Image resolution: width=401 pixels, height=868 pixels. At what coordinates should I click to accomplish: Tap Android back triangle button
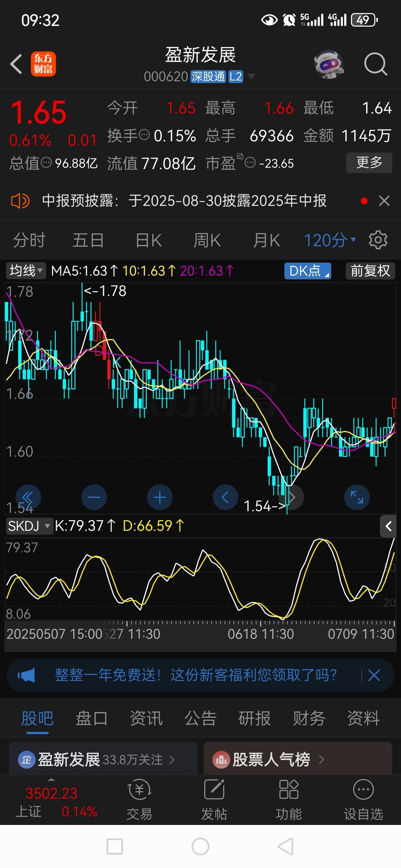pos(286,846)
